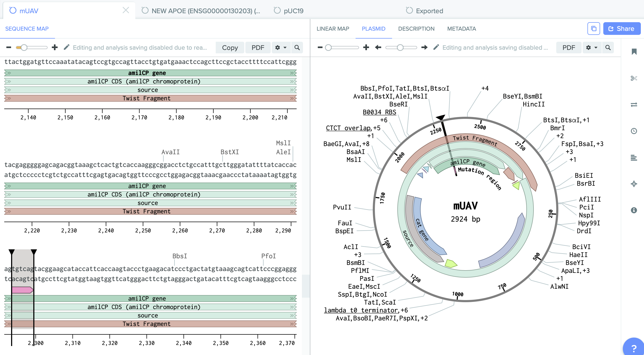Rotate plasmid map right with arrow icon
The image size is (644, 355).
tap(425, 48)
